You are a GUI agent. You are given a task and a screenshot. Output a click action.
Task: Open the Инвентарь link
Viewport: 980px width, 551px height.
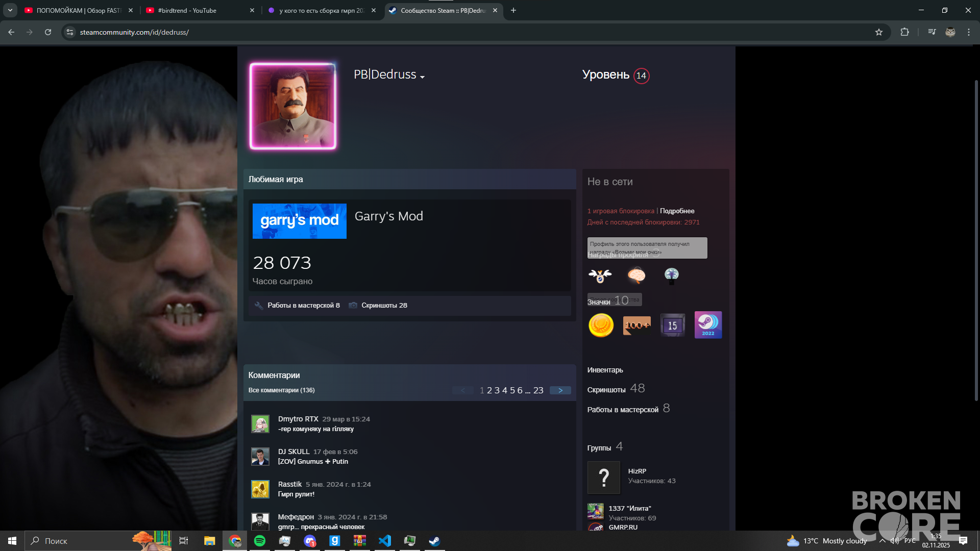[x=605, y=370]
